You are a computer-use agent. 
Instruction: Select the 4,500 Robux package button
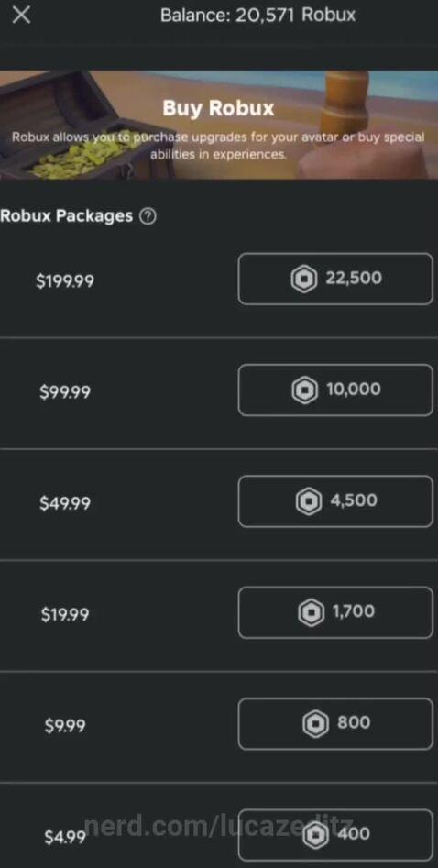coord(335,501)
